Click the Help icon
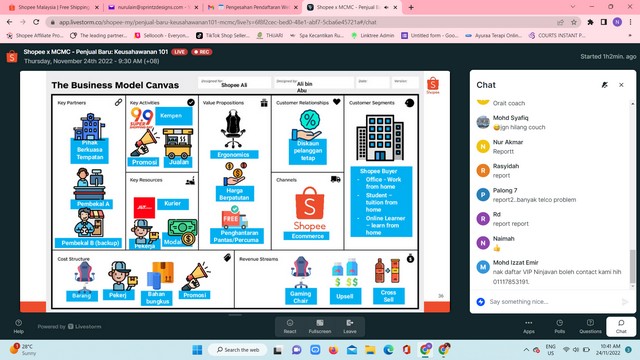 [18, 327]
